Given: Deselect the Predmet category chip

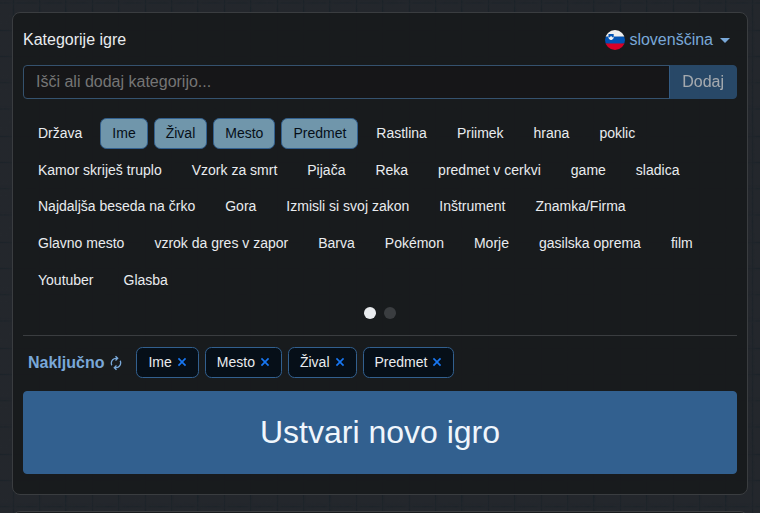Looking at the screenshot, I should (320, 133).
